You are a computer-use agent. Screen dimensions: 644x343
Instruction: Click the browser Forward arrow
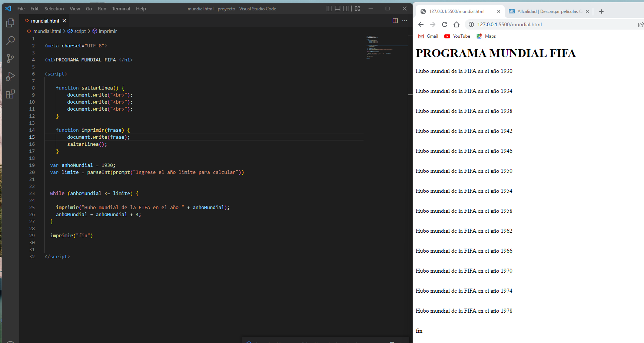[433, 24]
